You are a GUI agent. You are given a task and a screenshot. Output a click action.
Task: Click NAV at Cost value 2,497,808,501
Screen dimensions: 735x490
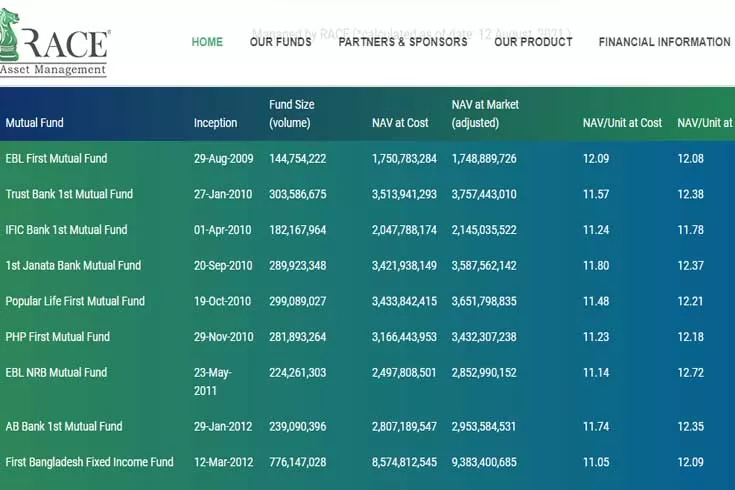click(404, 372)
